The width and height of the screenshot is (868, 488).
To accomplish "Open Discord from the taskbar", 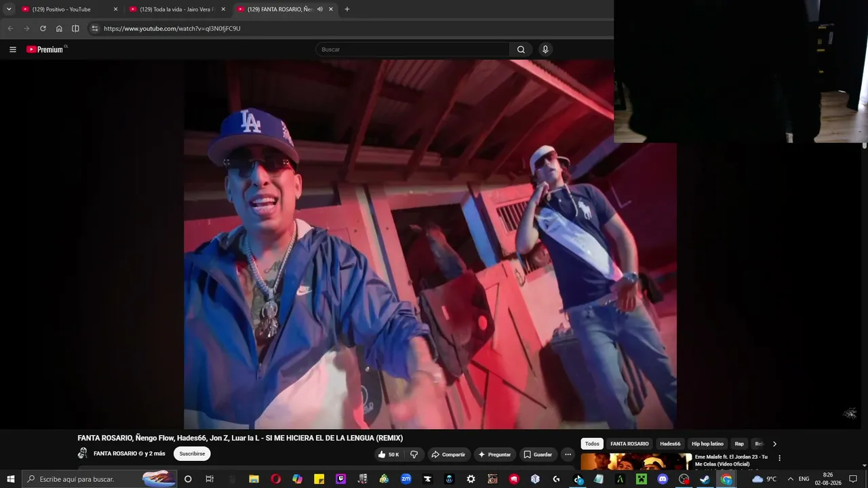I will coord(663,479).
